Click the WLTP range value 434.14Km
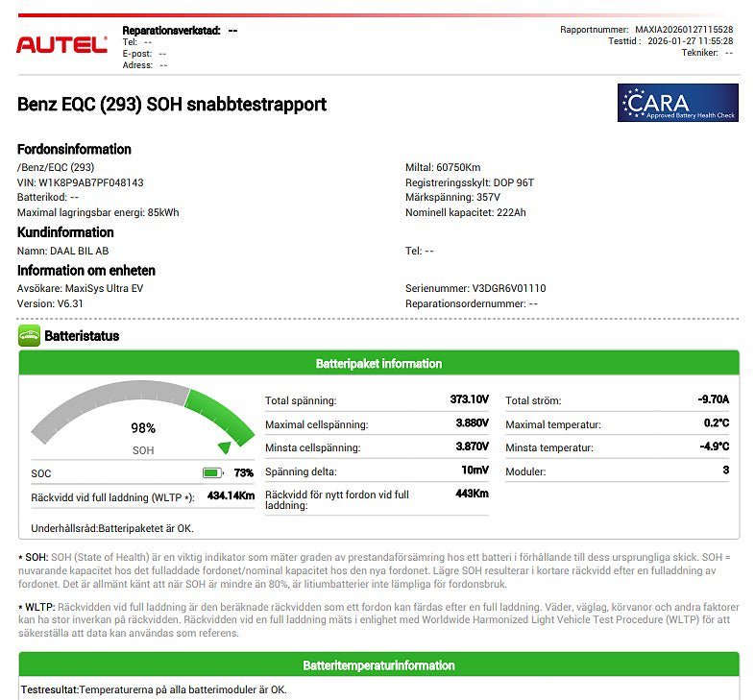 [x=231, y=496]
